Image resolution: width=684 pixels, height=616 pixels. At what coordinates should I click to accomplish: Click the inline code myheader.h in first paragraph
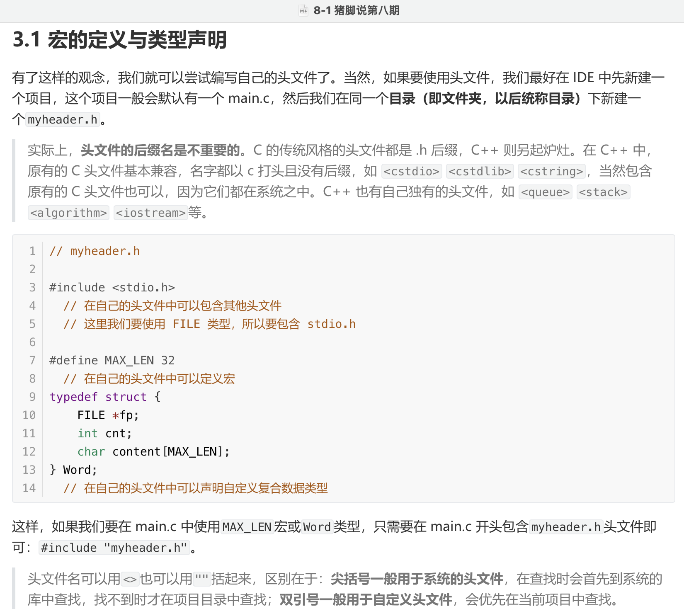pos(63,120)
